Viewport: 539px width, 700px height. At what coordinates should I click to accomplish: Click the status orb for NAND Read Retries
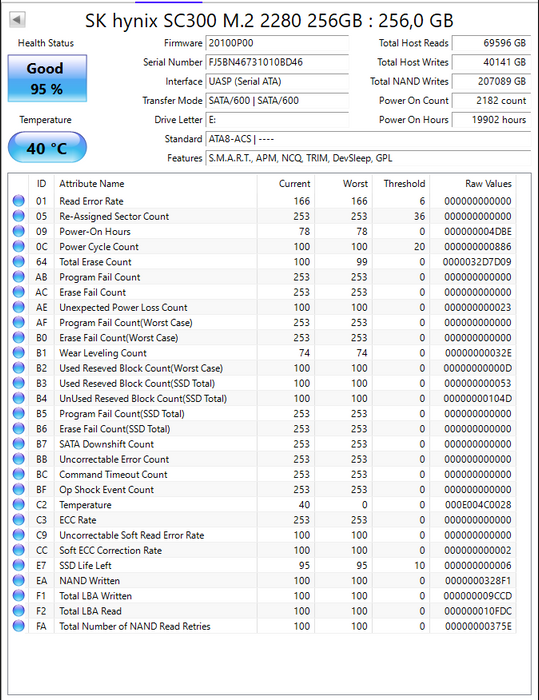click(19, 626)
